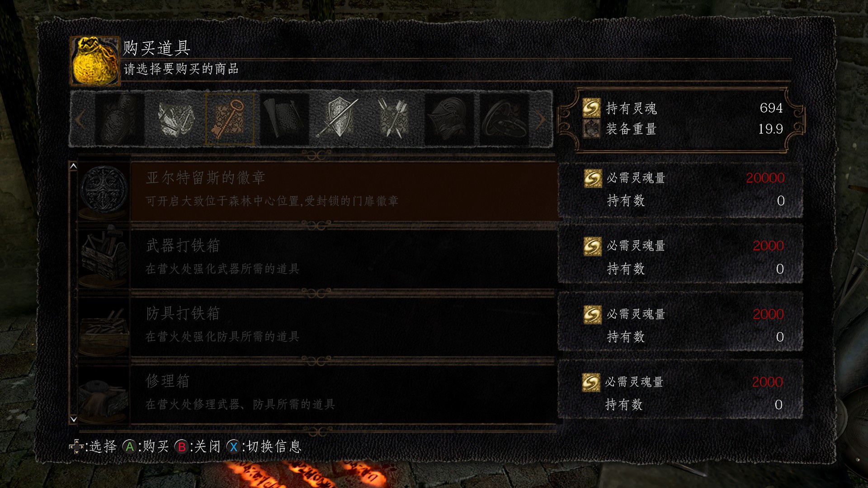Click the X 切换信息 button prompt
This screenshot has width=868, height=488.
(x=264, y=447)
